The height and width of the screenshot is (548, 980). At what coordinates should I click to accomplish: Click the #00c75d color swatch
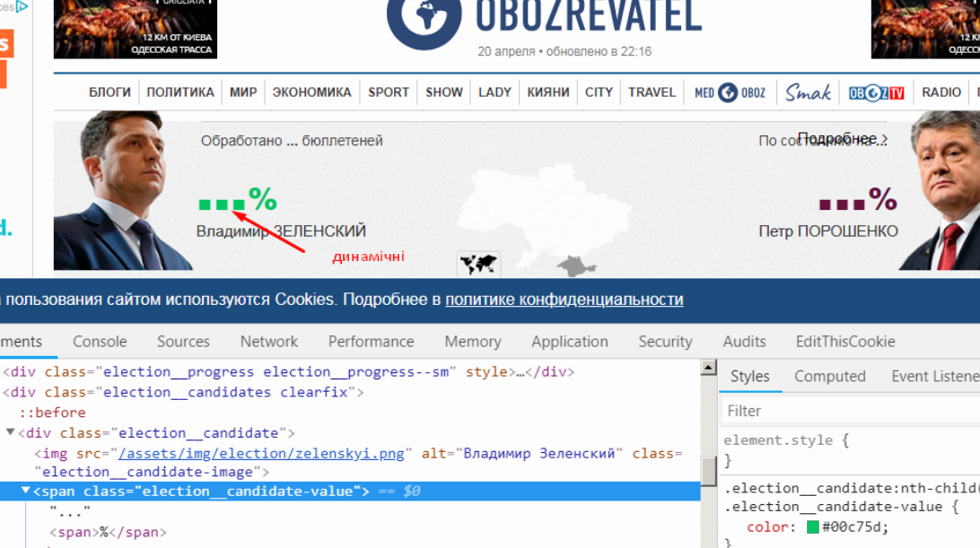(812, 526)
